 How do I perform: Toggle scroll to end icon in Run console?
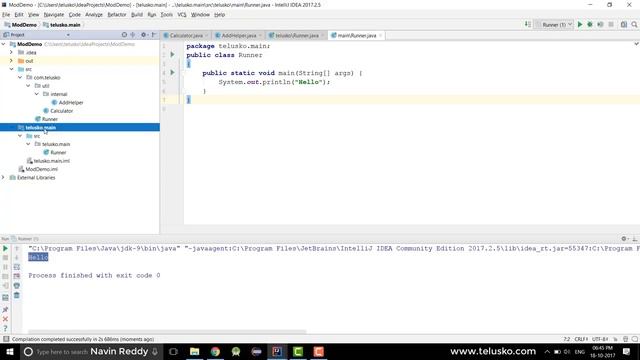pos(17,276)
